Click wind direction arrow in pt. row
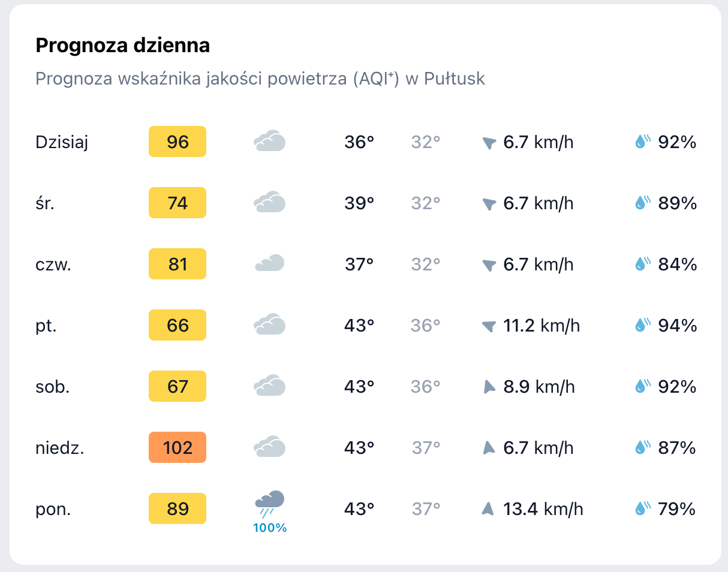The width and height of the screenshot is (728, 572). [x=490, y=326]
